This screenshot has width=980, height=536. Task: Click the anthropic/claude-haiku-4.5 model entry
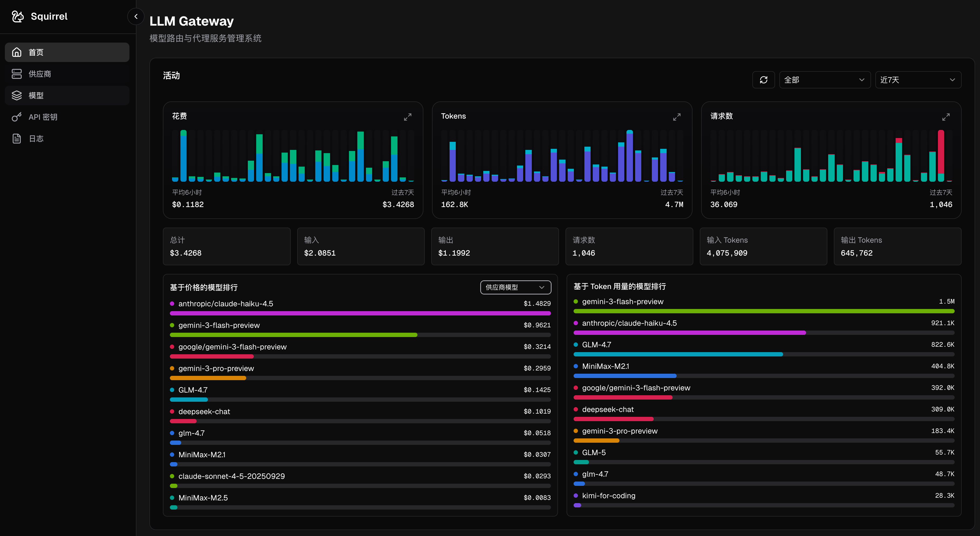pos(226,304)
